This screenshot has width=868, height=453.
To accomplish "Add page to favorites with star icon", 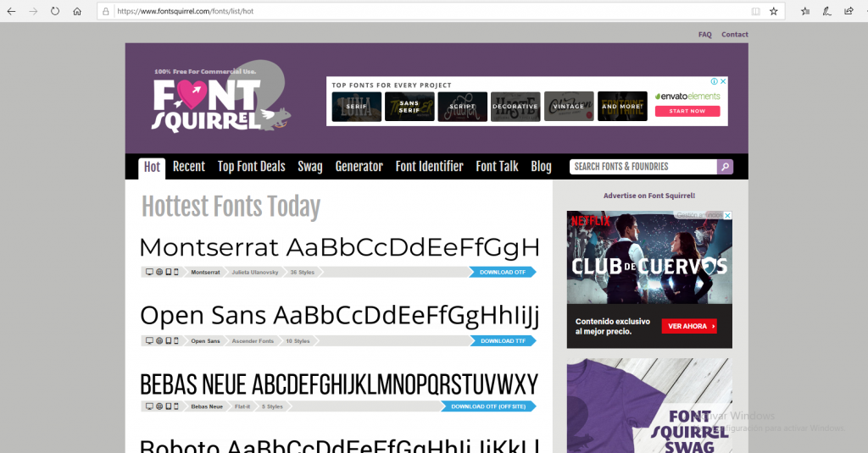I will tap(773, 12).
